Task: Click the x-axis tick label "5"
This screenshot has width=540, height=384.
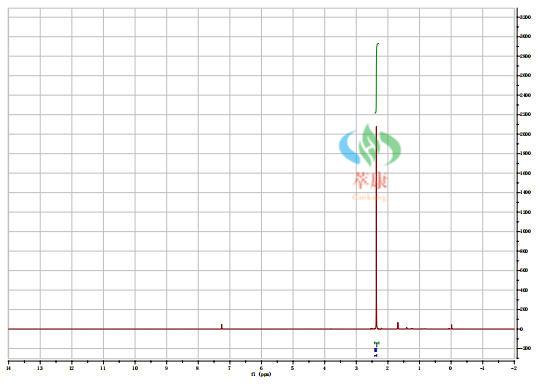Action: point(293,368)
